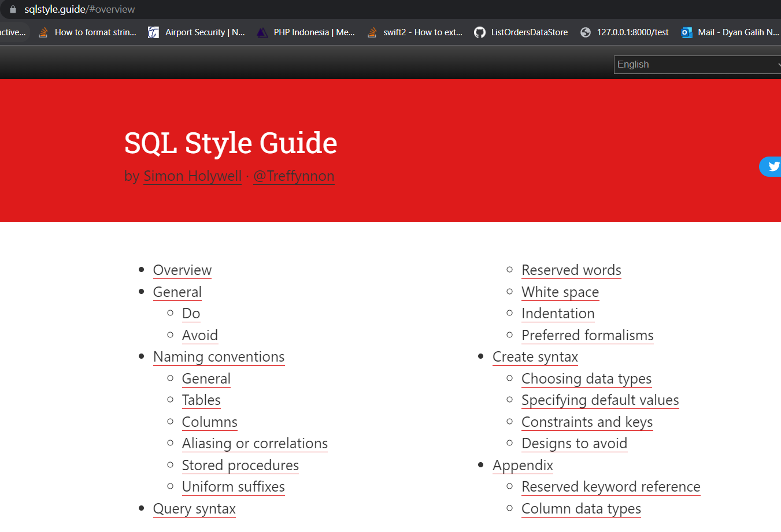
Task: Open Column data types link
Action: tap(581, 509)
